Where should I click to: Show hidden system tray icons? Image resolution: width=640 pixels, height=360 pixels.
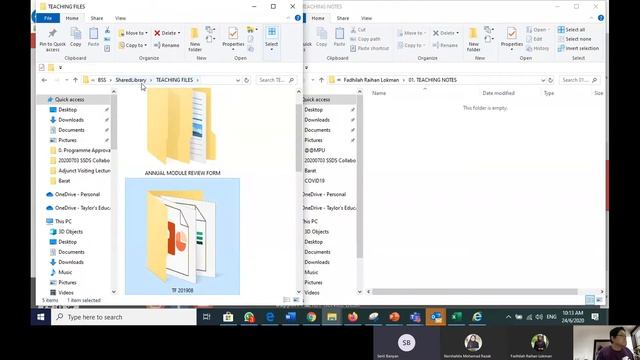[508, 317]
